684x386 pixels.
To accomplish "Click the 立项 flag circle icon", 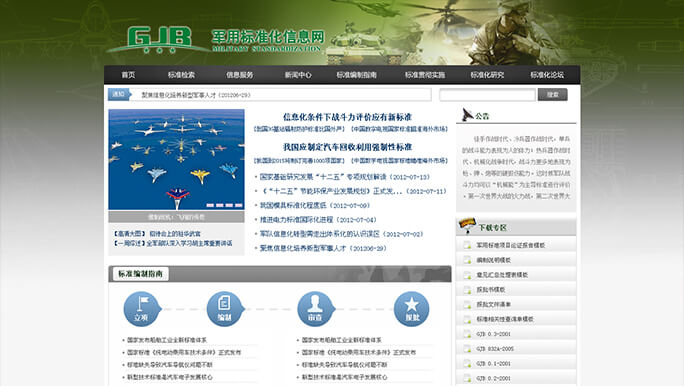I will (142, 309).
